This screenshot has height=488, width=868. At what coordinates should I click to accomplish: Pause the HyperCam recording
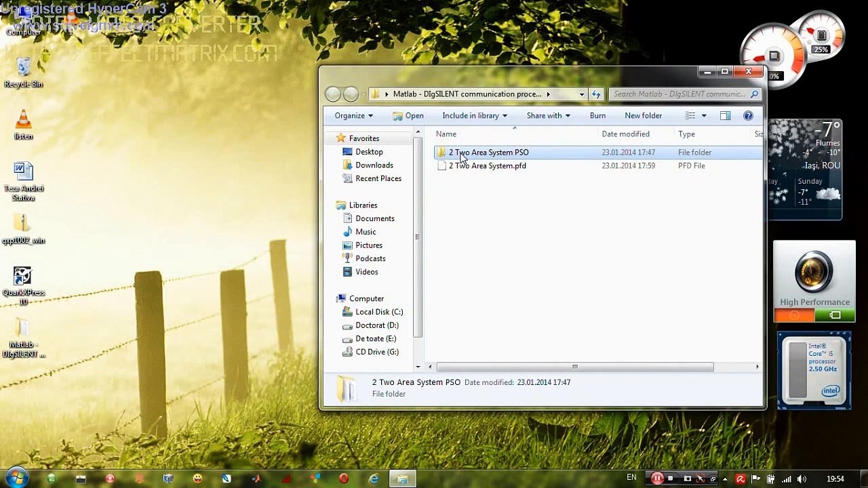[x=656, y=479]
